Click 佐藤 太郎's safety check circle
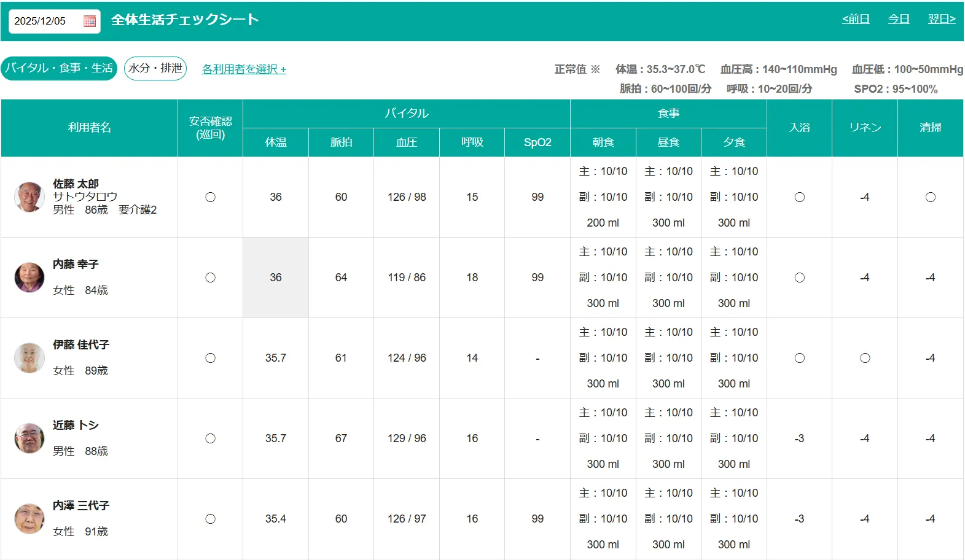965x560 pixels. [210, 197]
